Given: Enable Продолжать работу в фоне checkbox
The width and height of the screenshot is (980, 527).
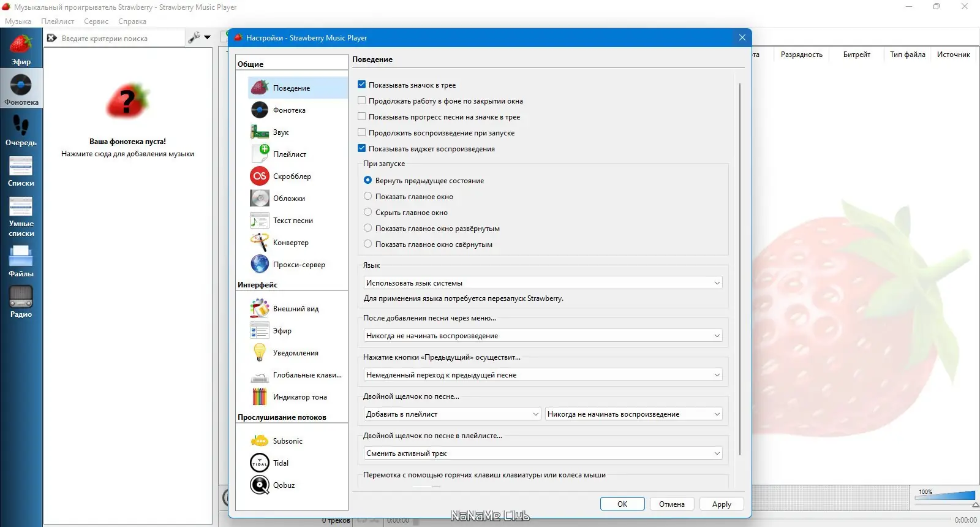Looking at the screenshot, I should click(361, 100).
